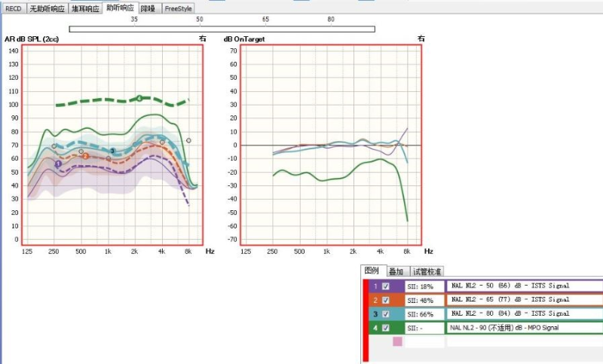Switch to the RECD tab

coord(13,8)
